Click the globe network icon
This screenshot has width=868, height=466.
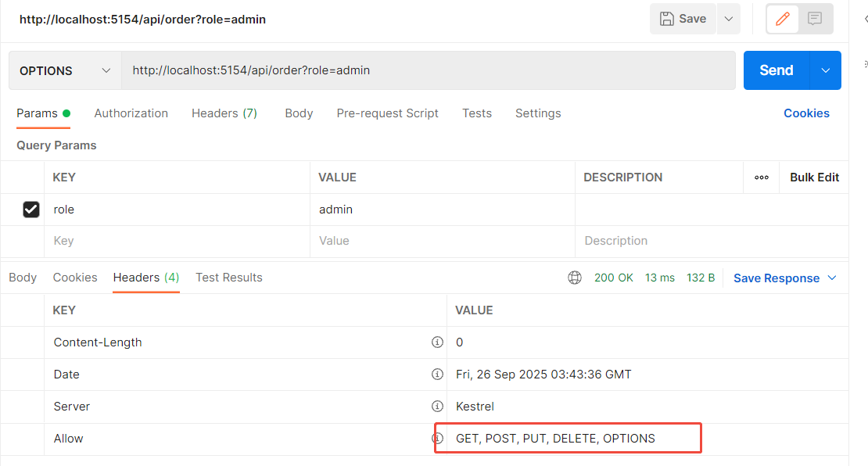(575, 278)
